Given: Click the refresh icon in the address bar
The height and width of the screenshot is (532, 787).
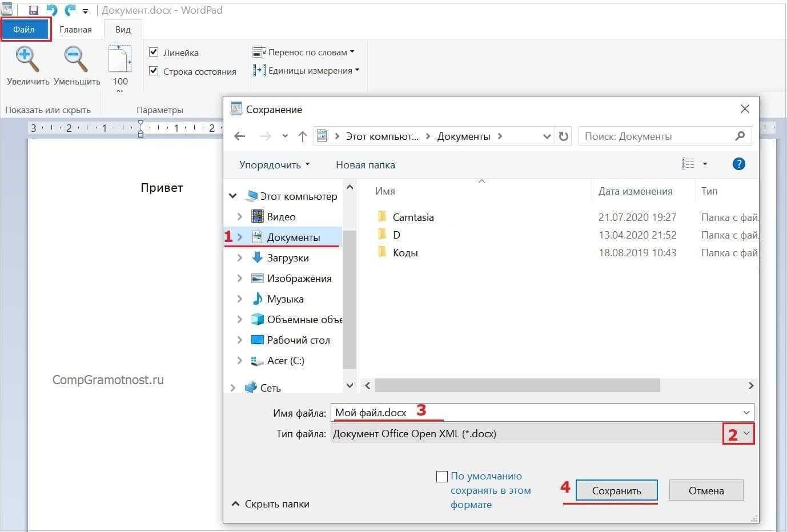Looking at the screenshot, I should pyautogui.click(x=563, y=136).
